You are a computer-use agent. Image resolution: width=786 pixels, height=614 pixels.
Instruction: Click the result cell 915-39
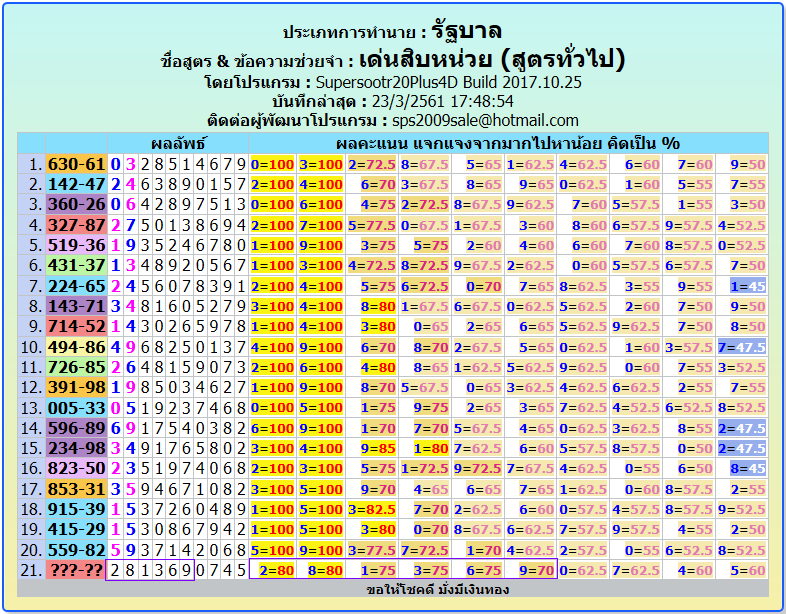point(76,509)
